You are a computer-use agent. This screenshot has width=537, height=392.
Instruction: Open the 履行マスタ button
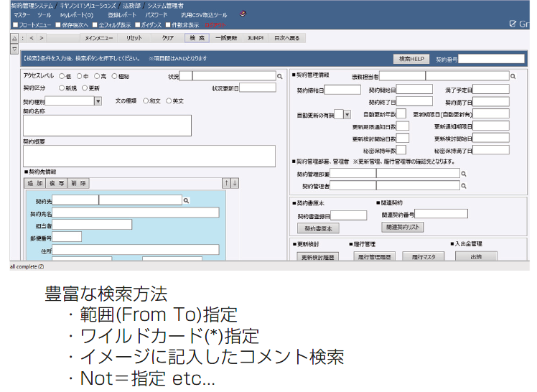pos(424,257)
